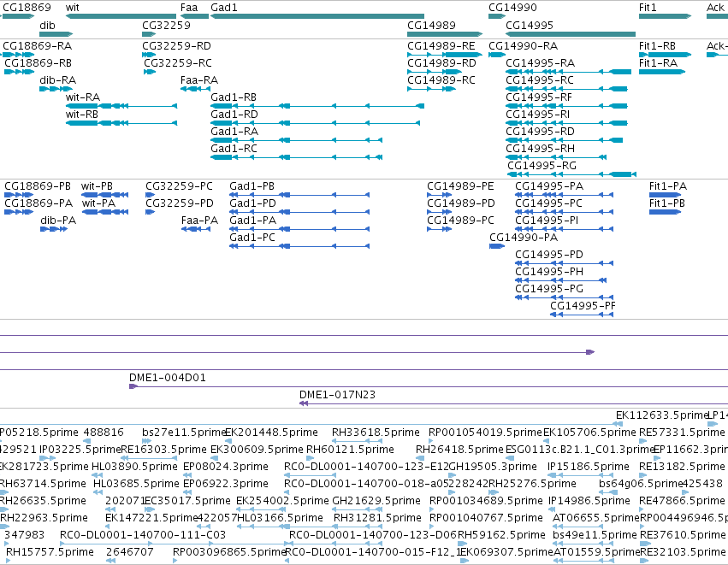
Task: Select the wit-RB transcript
Action: pos(121,123)
